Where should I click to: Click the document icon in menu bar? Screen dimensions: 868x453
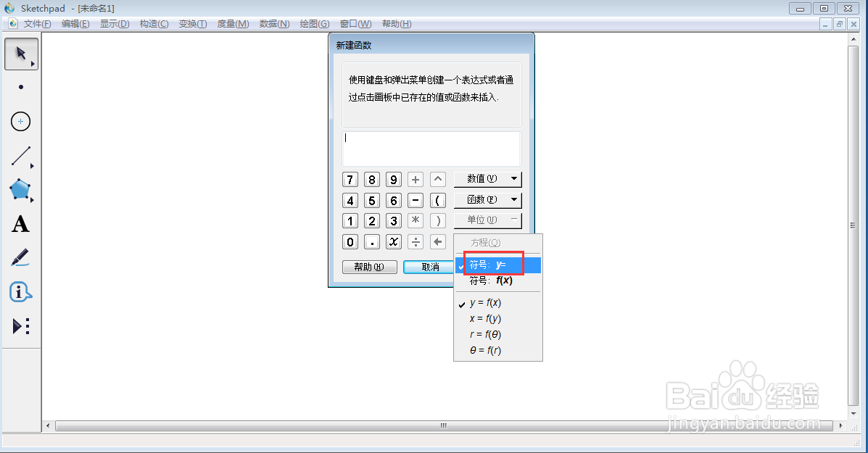coord(13,23)
